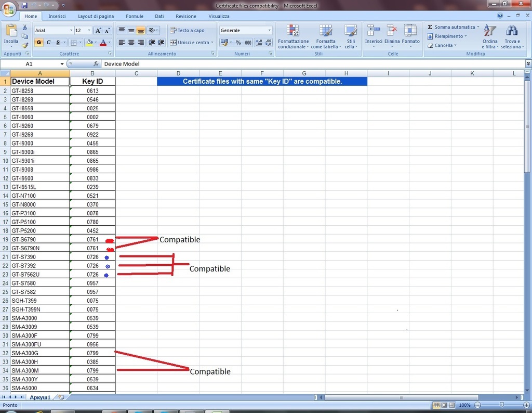Screen dimensions: 532x413
Task: Toggle Unisci e centra merge
Action: 192,43
